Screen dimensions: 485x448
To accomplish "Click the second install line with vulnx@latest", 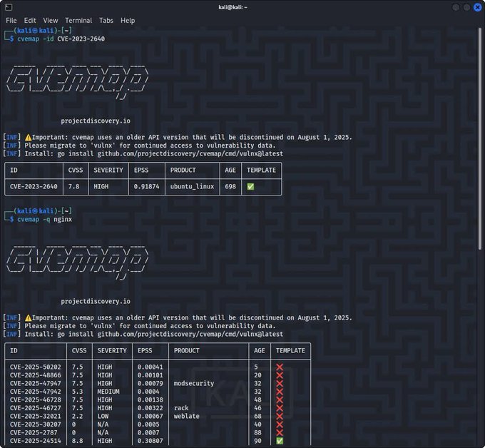I will click(143, 334).
